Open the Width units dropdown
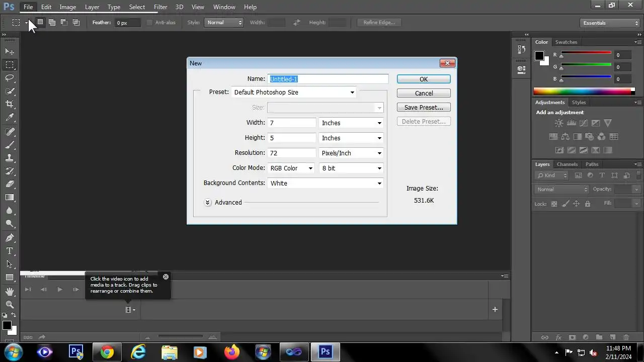The image size is (644, 362). pyautogui.click(x=351, y=123)
